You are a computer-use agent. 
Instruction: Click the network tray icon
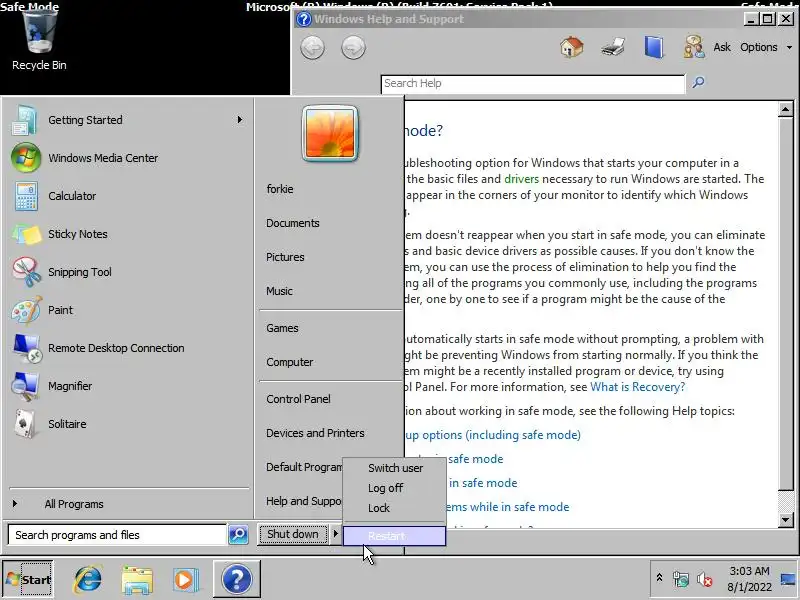pyautogui.click(x=681, y=579)
